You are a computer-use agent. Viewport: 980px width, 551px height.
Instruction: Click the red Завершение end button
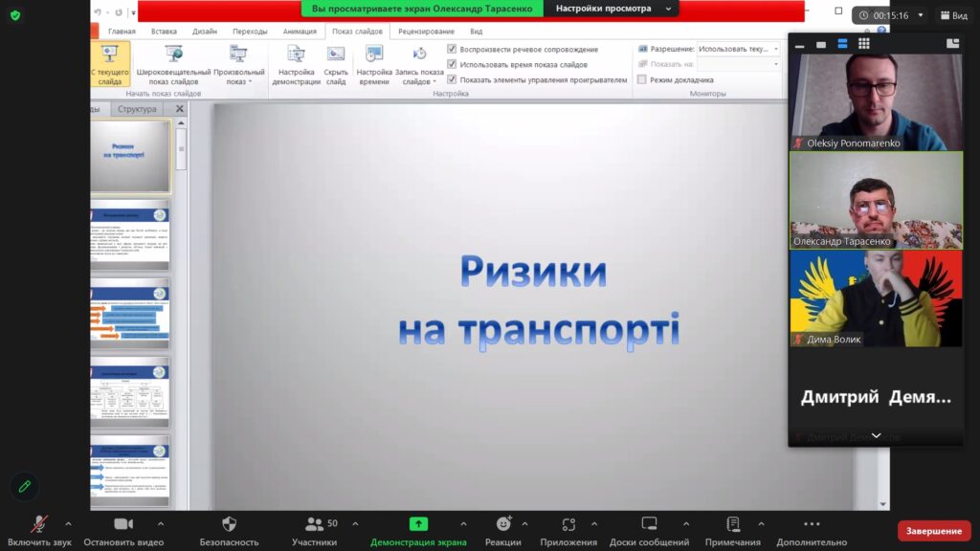coord(934,531)
